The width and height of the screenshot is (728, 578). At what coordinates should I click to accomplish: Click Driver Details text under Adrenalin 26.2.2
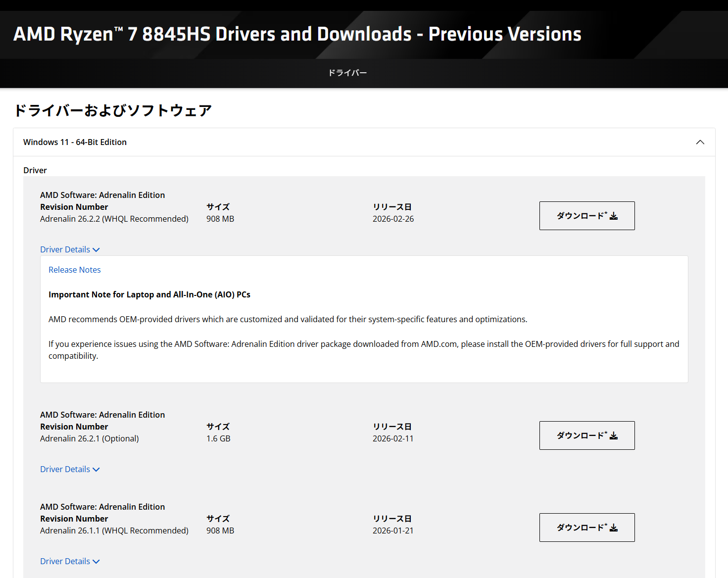[x=65, y=250]
